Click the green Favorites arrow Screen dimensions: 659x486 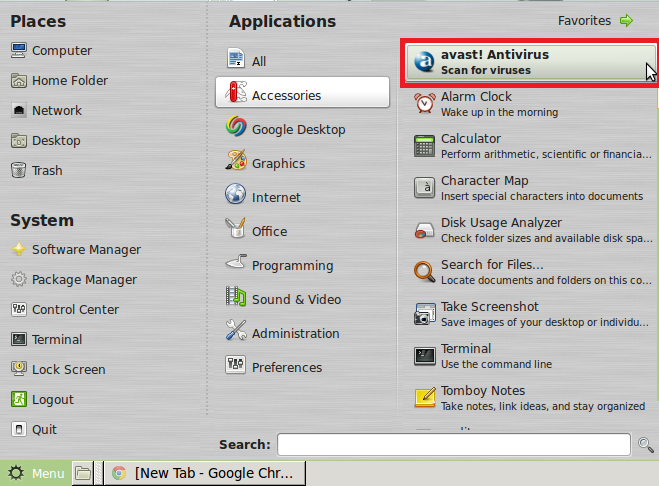point(626,20)
